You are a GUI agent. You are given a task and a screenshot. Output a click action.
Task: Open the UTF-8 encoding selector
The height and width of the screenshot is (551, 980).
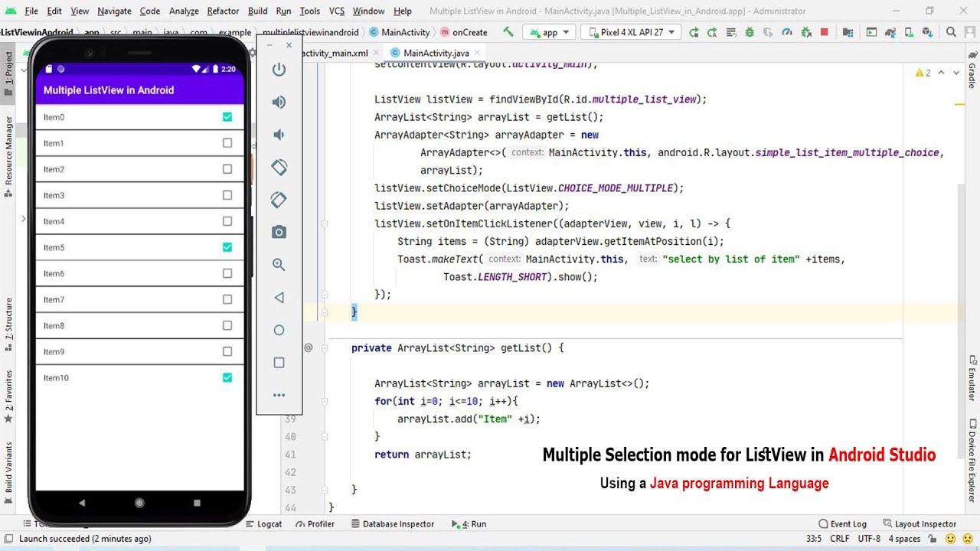869,539
